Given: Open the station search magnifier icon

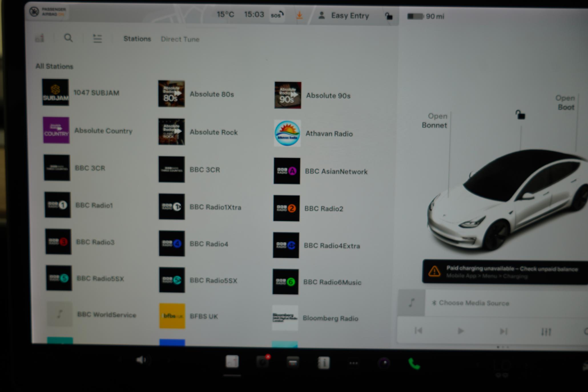Looking at the screenshot, I should coord(68,38).
